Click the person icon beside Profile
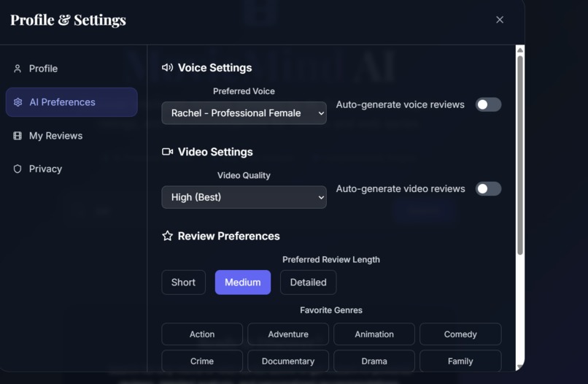588x384 pixels. (x=18, y=69)
